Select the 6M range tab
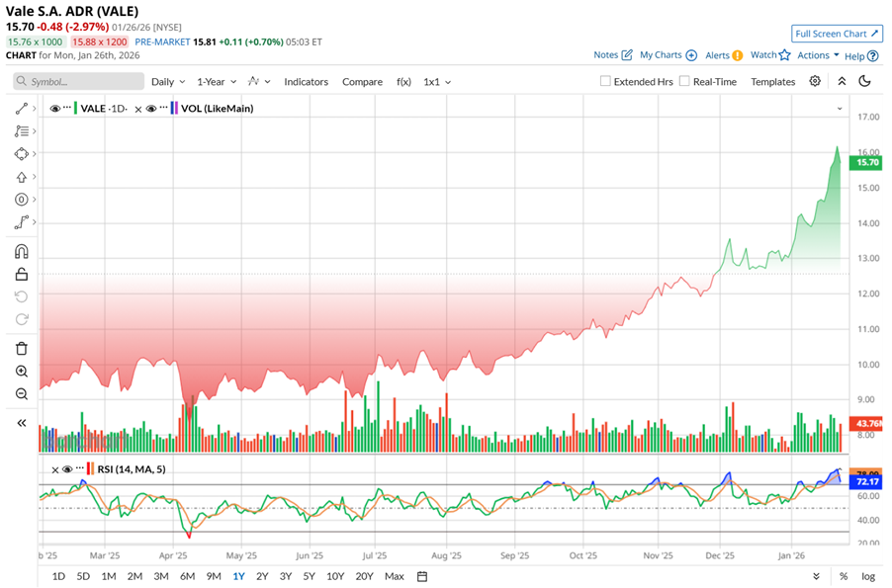 click(187, 576)
